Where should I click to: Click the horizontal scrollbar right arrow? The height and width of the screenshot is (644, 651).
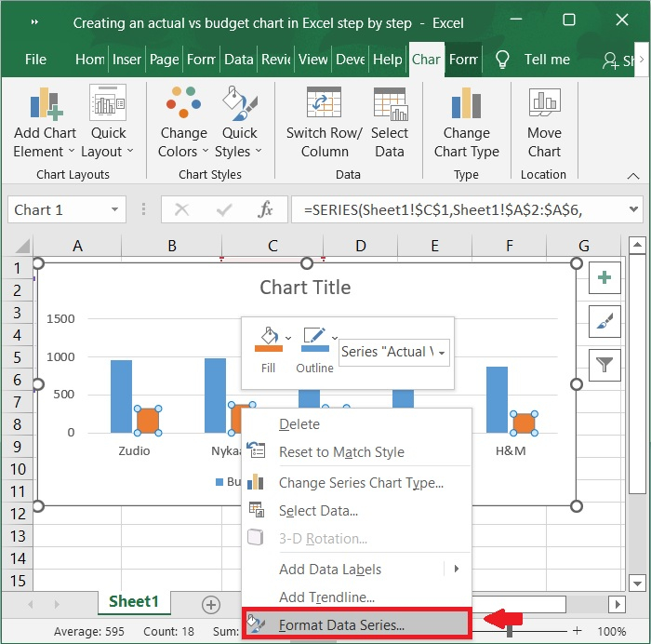coord(617,604)
